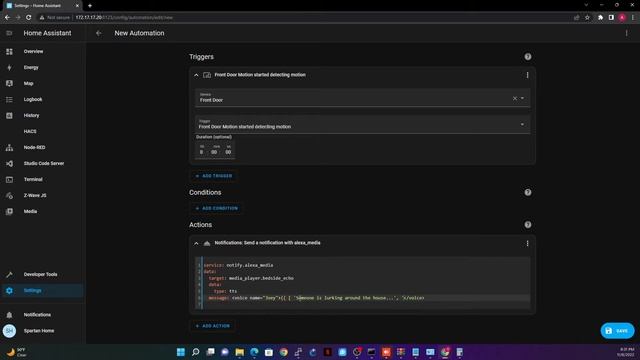Clear the Front Door device field
This screenshot has height=360, width=640.
(x=515, y=98)
